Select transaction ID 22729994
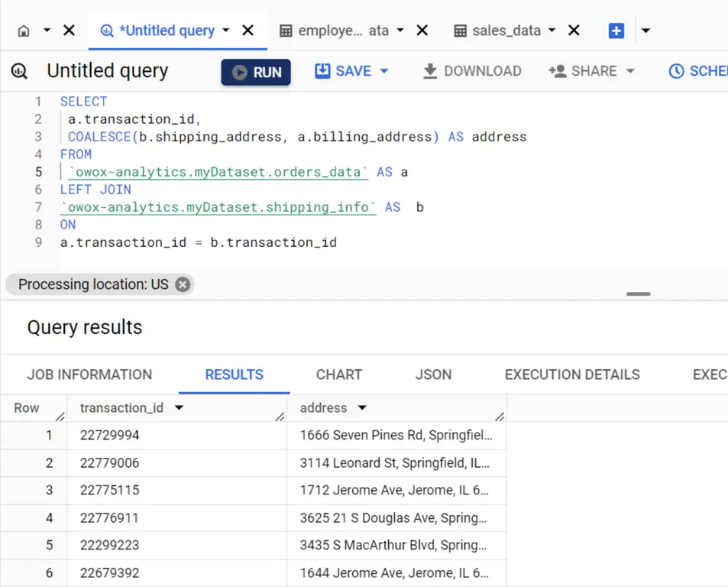 [109, 435]
